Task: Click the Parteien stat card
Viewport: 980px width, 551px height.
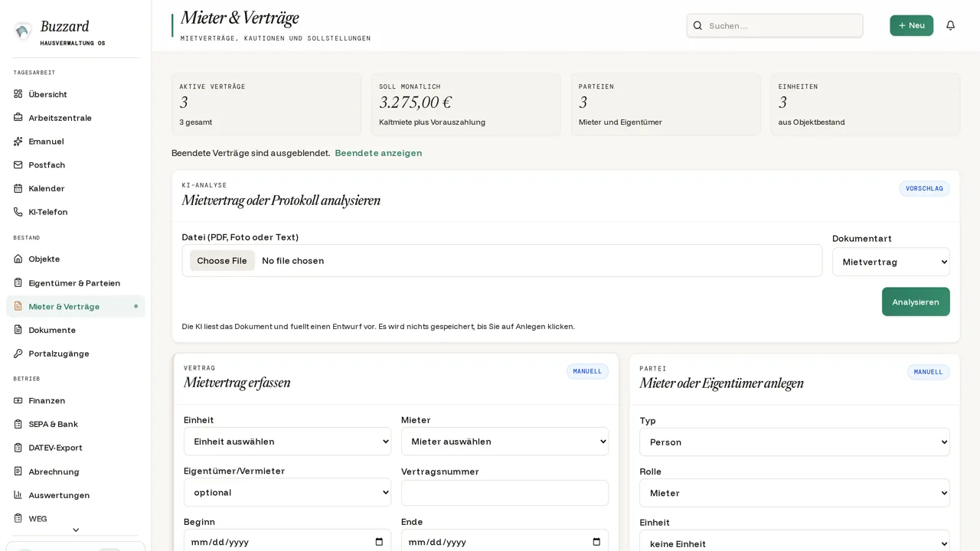Action: [665, 104]
